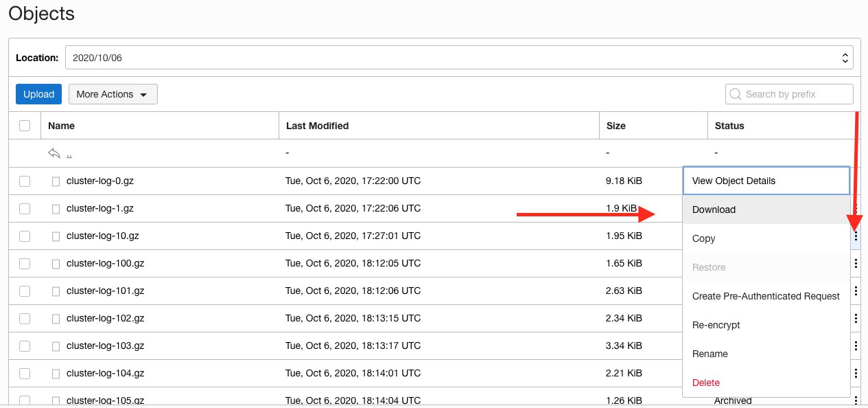The width and height of the screenshot is (868, 408).
Task: Choose Create Pre-Authenticated Request
Action: click(x=766, y=296)
